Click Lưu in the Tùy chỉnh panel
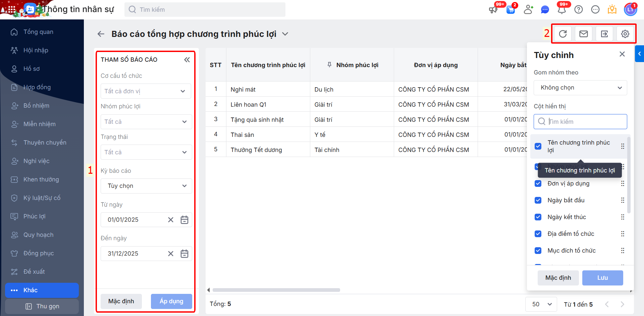This screenshot has height=316, width=644. point(602,278)
